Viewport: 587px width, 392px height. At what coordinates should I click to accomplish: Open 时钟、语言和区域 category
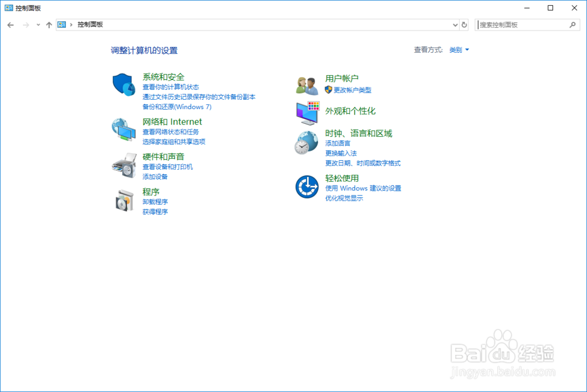click(x=359, y=133)
